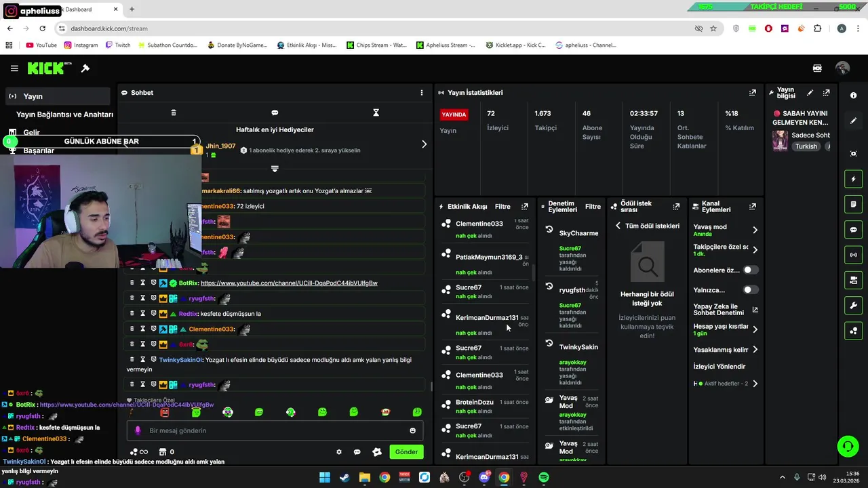
Task: Click the lightning bolt icon in right sidebar
Action: 853,179
